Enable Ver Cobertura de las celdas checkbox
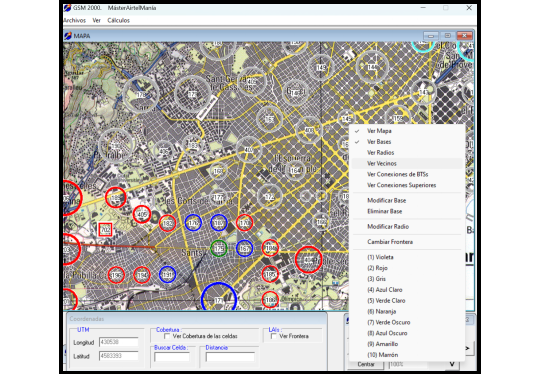Image resolution: width=540 pixels, height=374 pixels. pyautogui.click(x=167, y=336)
